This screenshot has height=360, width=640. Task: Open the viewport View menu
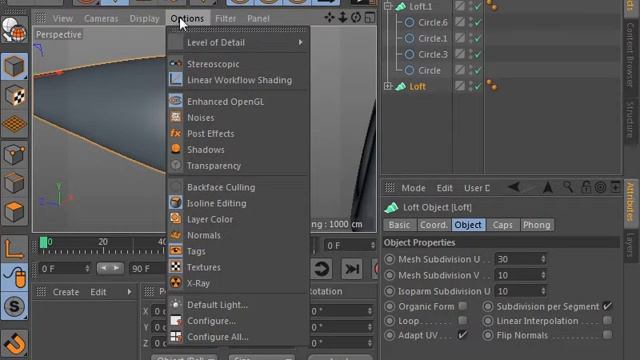point(62,19)
